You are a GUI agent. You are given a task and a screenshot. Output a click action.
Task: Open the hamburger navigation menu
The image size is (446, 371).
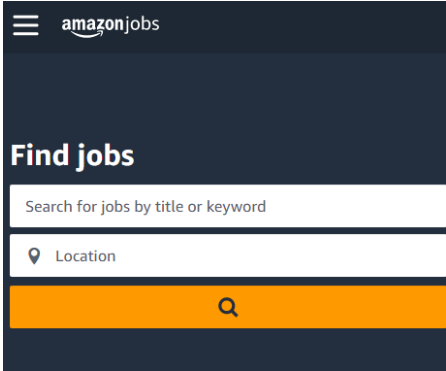[26, 25]
